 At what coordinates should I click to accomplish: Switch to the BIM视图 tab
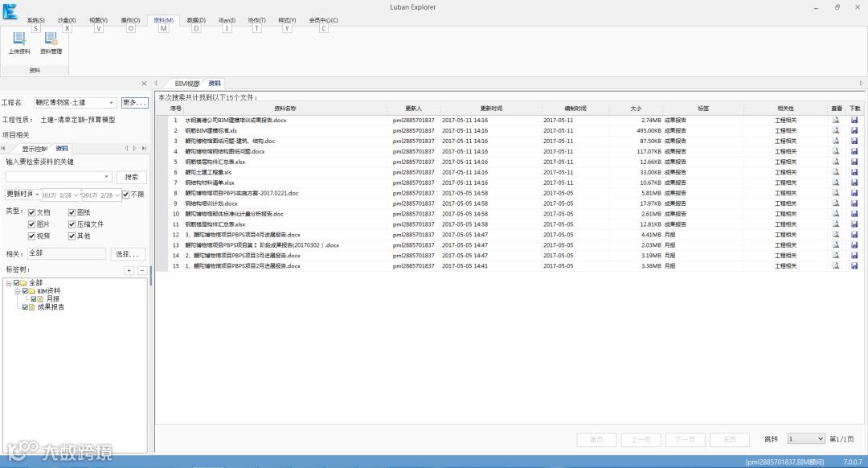click(187, 84)
